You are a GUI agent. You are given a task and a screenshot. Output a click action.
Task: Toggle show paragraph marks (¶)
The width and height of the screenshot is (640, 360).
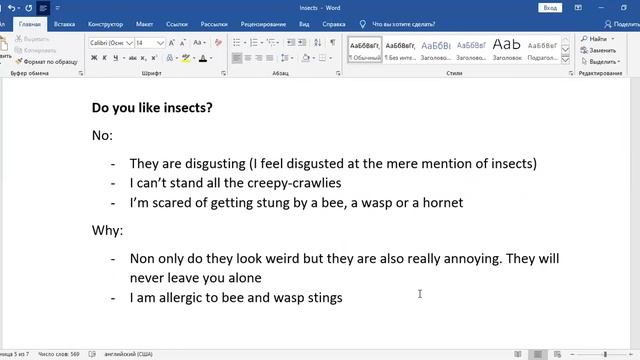coord(333,42)
